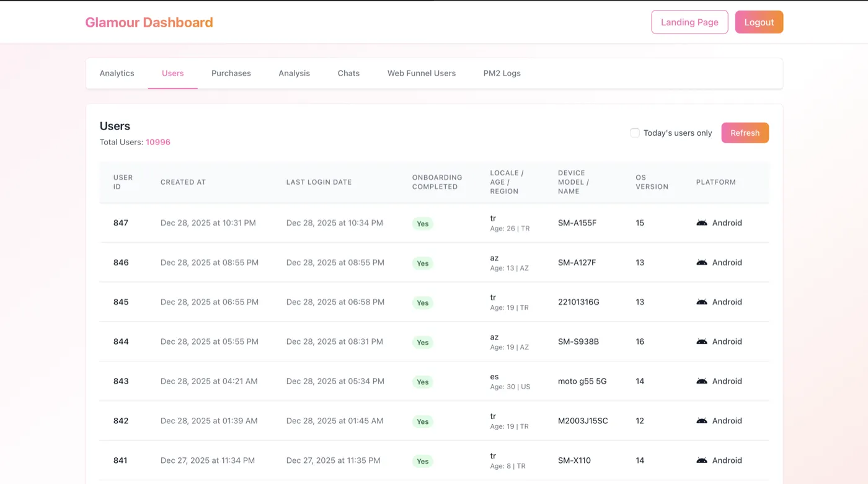
Task: Click the Yes badge for user 844
Action: 423,342
